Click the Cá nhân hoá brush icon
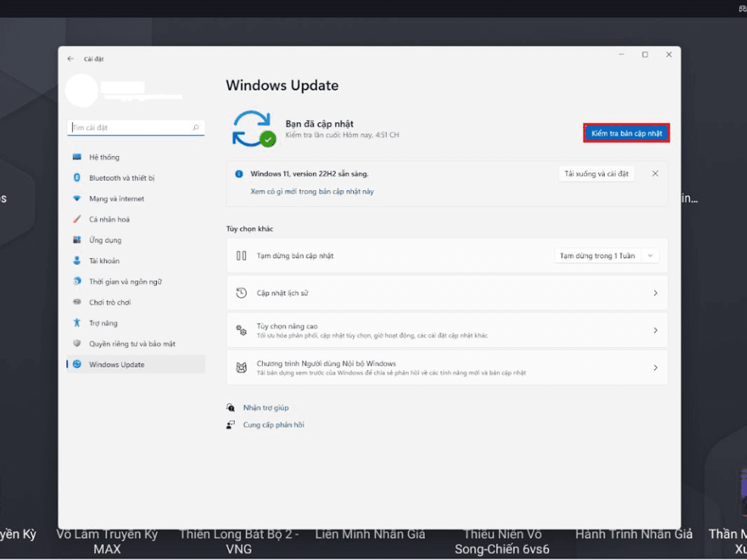 77,219
